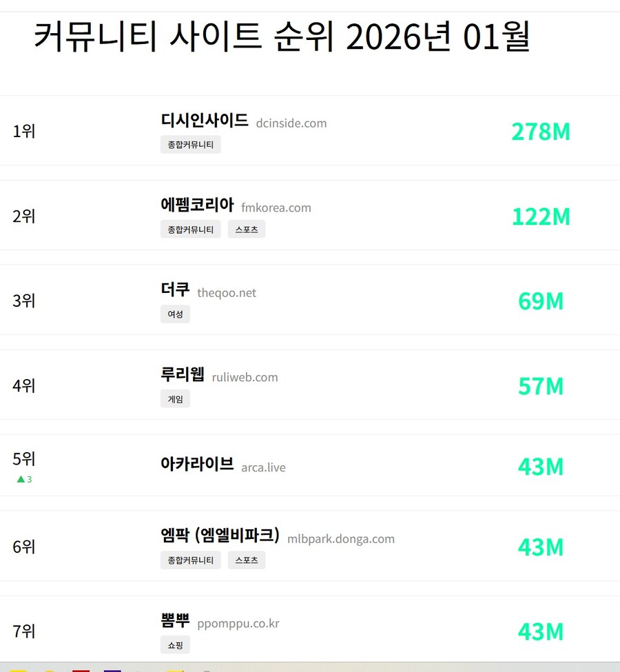Select the 게임 tag under 루리웹

(175, 399)
